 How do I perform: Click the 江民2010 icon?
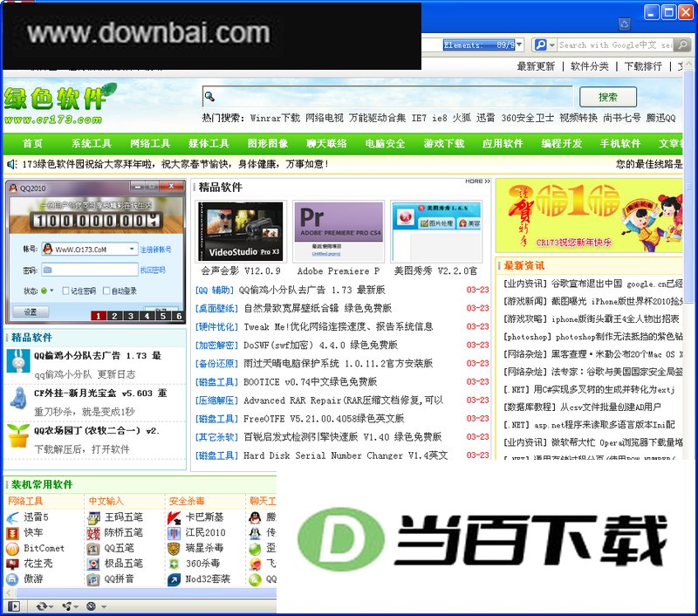click(x=174, y=533)
